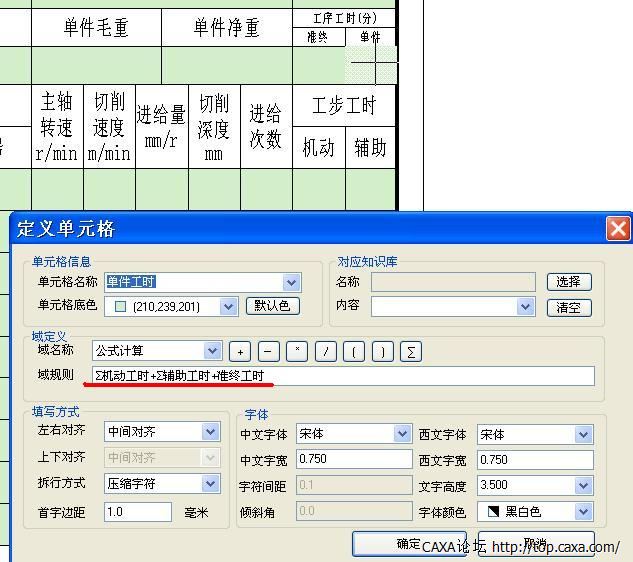This screenshot has height=562, width=633.
Task: Insert the sigma summation symbol
Action: click(411, 351)
